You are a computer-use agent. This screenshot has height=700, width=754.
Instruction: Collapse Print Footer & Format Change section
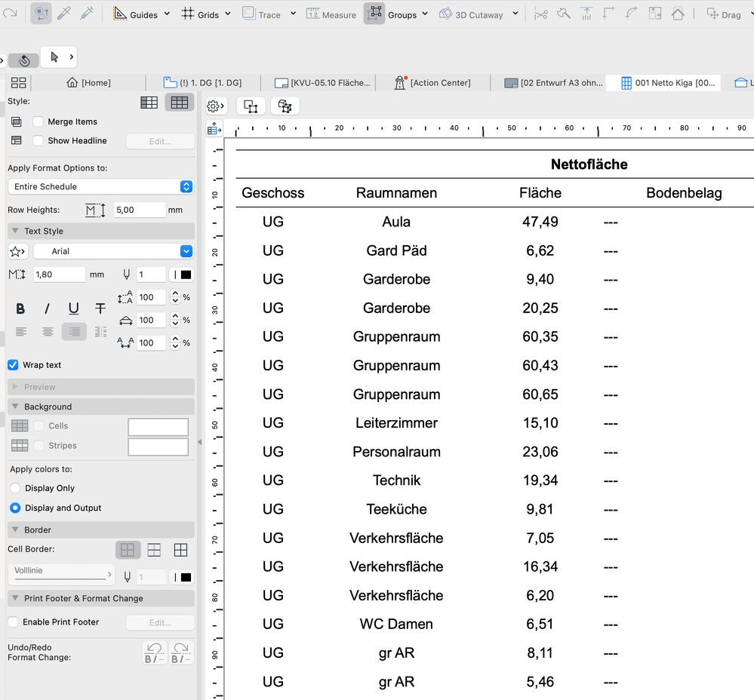(x=101, y=598)
